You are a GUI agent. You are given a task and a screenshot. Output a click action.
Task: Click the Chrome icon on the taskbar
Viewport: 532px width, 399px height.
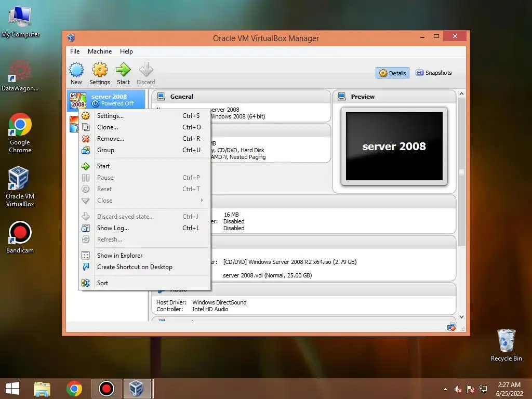pyautogui.click(x=74, y=389)
